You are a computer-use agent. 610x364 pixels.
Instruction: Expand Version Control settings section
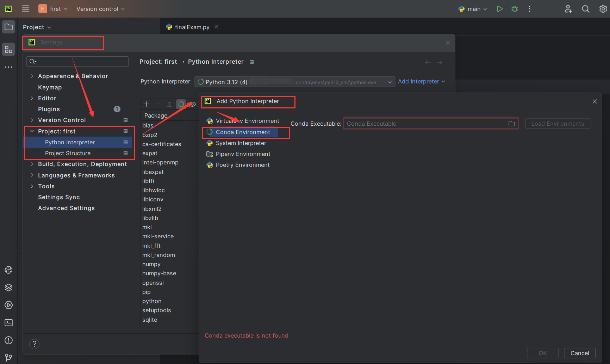coord(32,120)
